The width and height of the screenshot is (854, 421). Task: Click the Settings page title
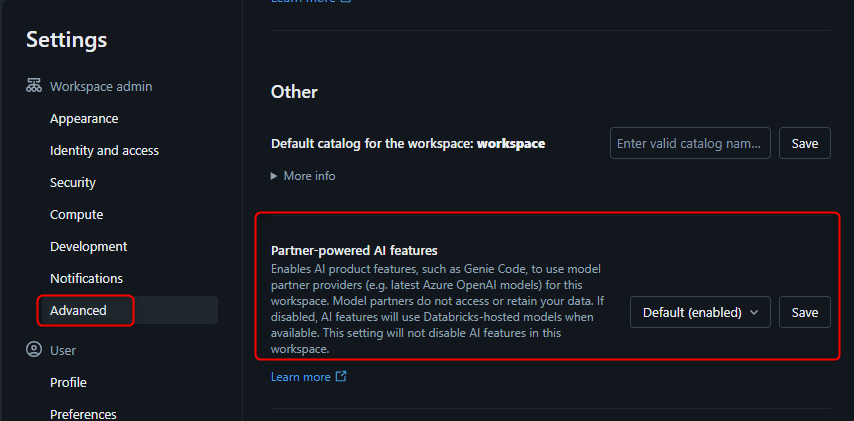[x=66, y=40]
